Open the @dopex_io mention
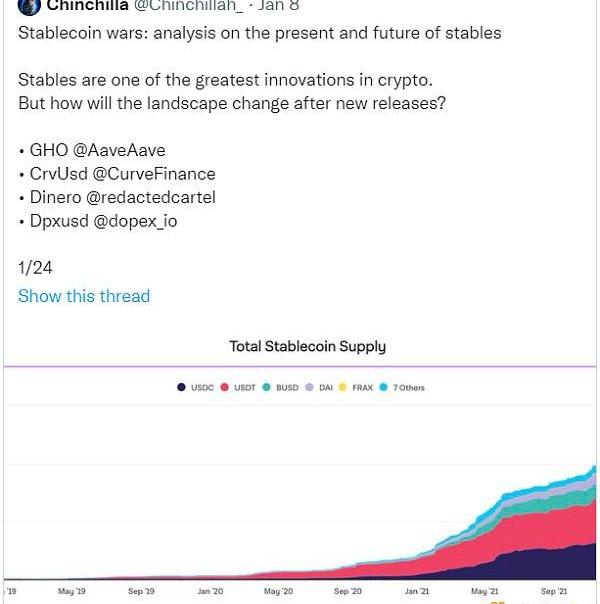Image resolution: width=600 pixels, height=604 pixels. (x=135, y=221)
